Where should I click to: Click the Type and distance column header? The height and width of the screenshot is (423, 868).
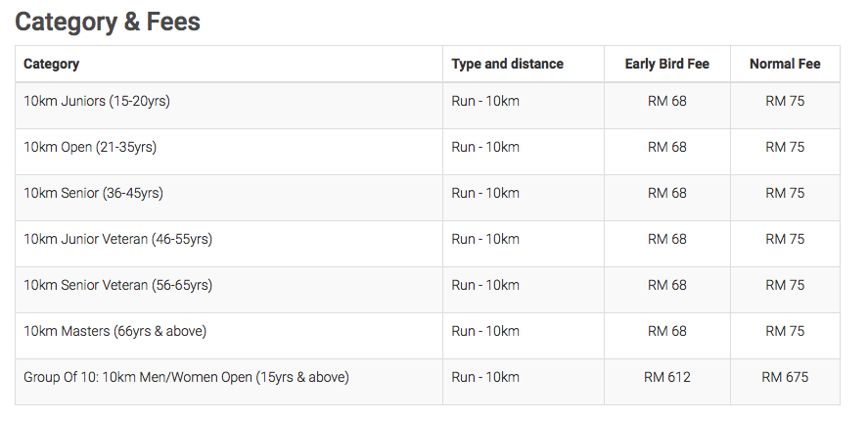507,64
